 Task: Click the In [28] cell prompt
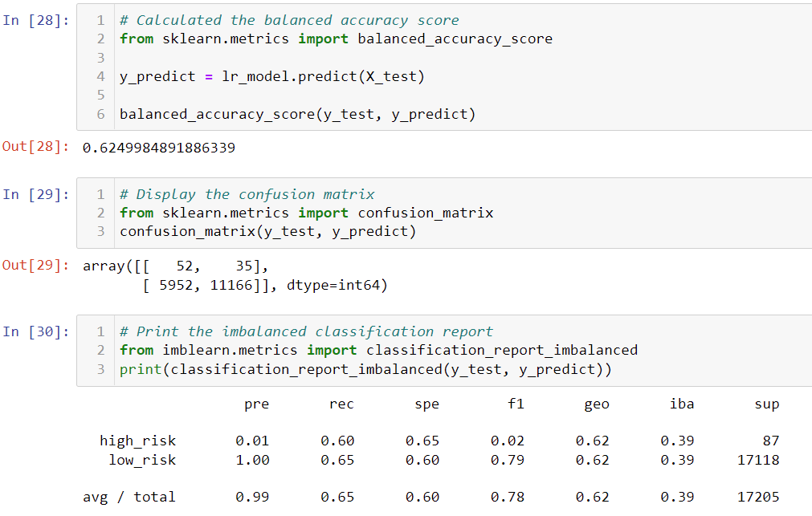click(x=35, y=20)
